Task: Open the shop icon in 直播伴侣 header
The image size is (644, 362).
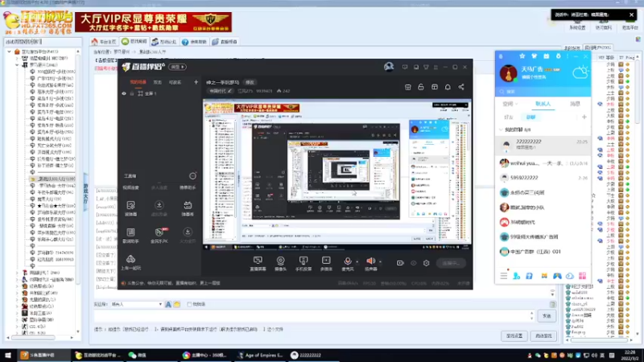Action: tap(408, 87)
